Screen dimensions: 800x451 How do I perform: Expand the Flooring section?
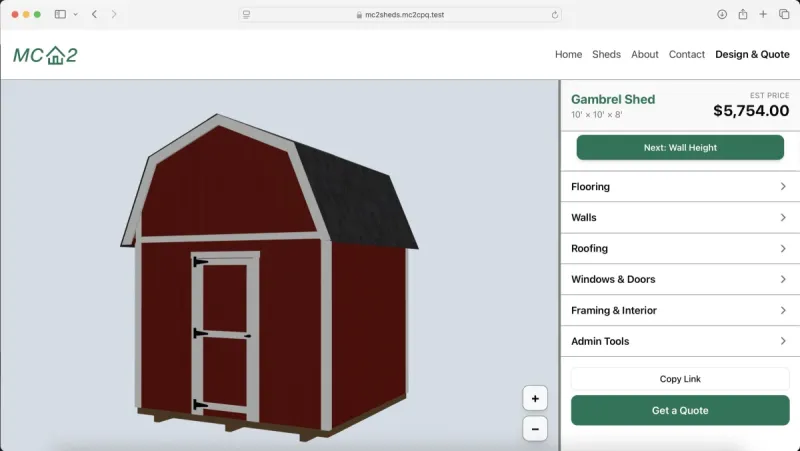coord(680,187)
